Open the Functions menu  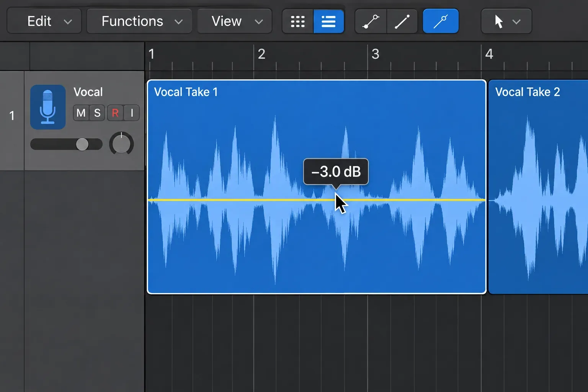tap(139, 21)
